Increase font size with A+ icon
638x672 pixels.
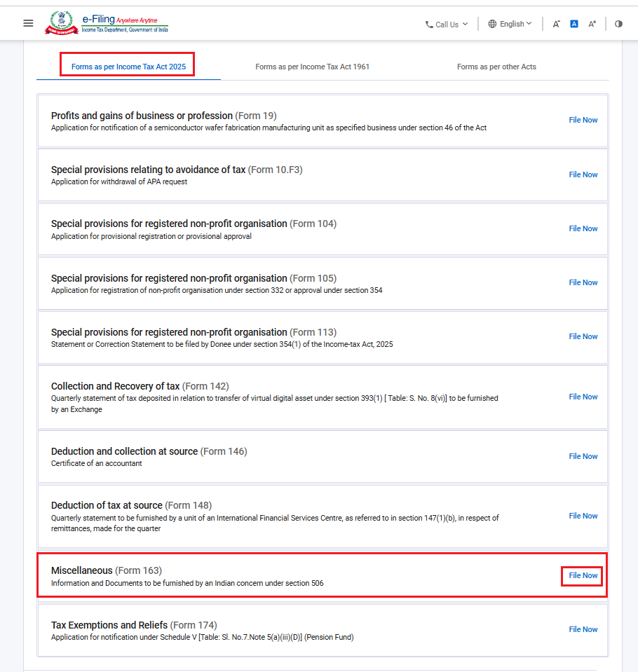point(592,24)
